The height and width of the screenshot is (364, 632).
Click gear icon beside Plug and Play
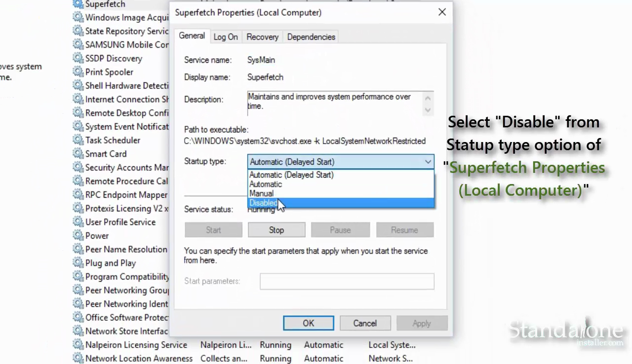pos(78,263)
